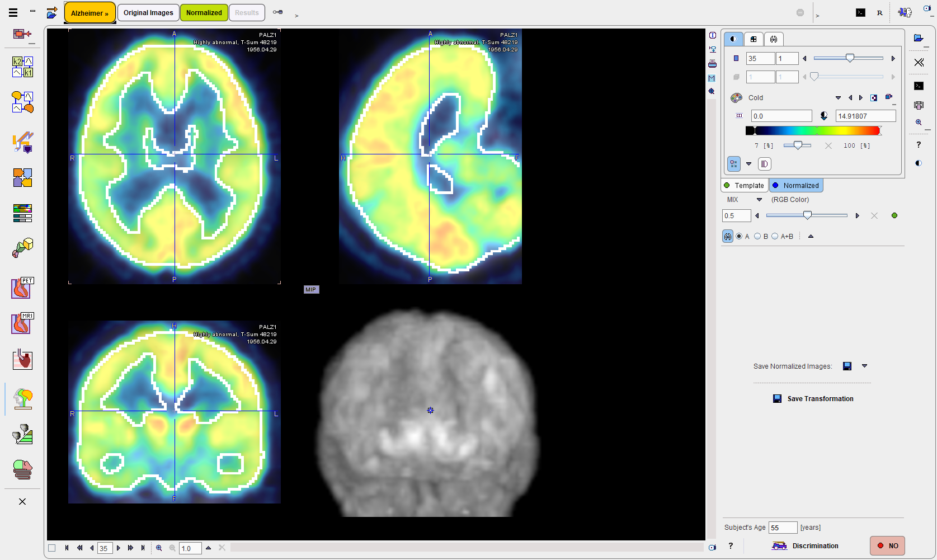Increase the slice number with right arrow
The image size is (937, 560).
pos(893,58)
